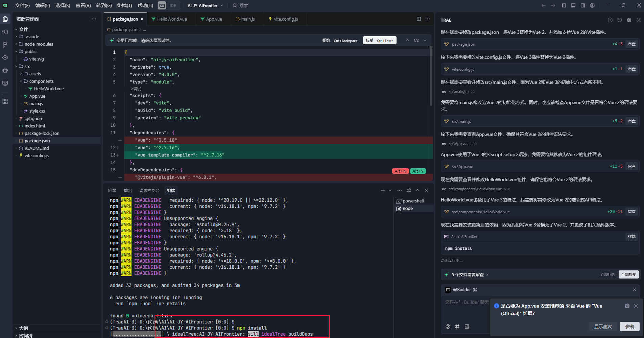Install the recommended Vue Official extension
Screen dimensions: 644x338
click(x=629, y=327)
